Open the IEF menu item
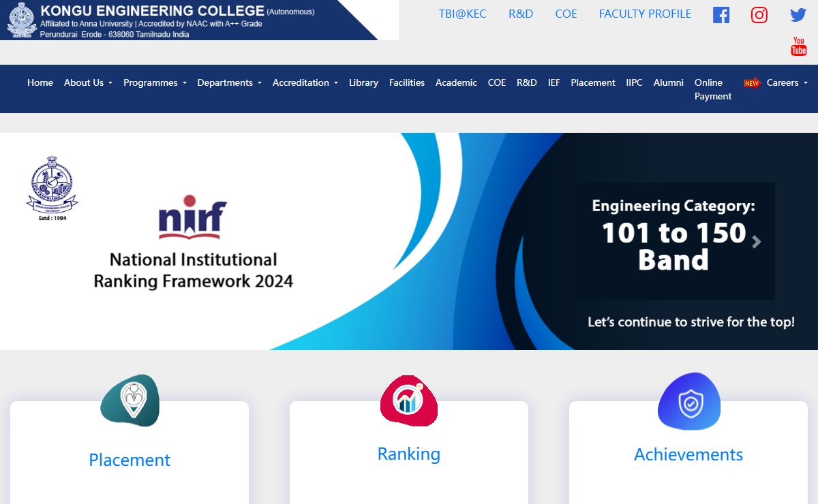The width and height of the screenshot is (818, 504). coord(554,82)
